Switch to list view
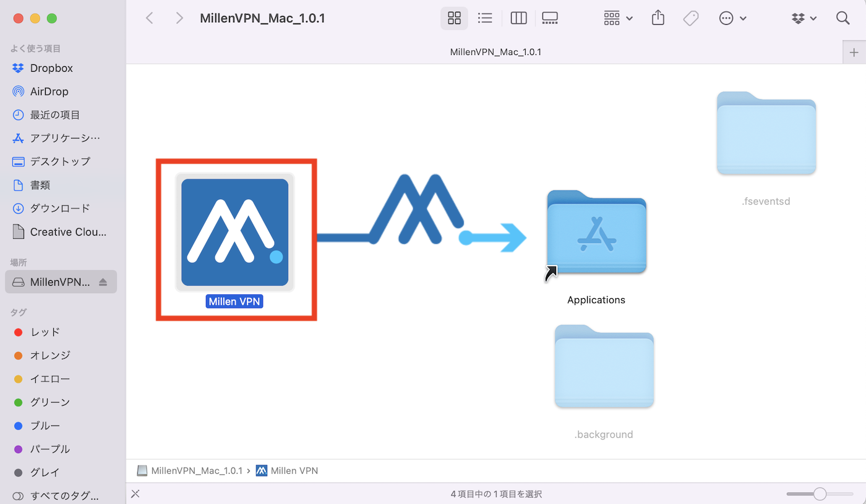The height and width of the screenshot is (504, 866). pyautogui.click(x=486, y=19)
